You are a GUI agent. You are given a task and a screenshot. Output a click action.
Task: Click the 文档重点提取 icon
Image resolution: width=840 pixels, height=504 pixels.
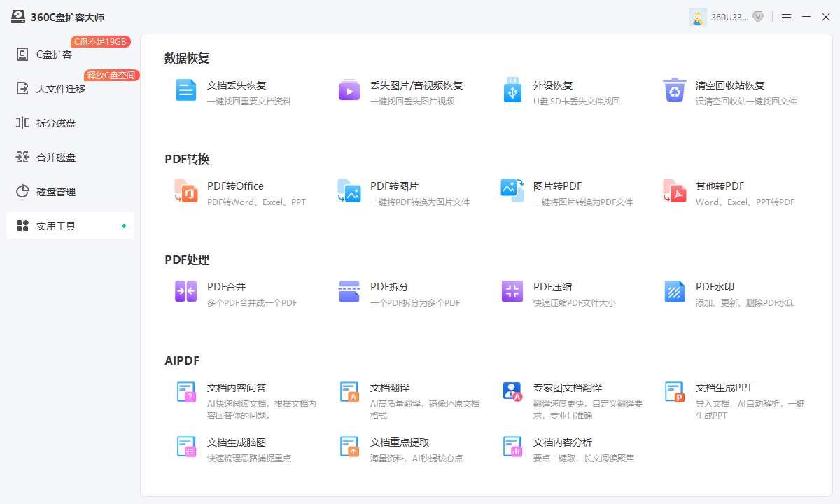click(x=349, y=447)
